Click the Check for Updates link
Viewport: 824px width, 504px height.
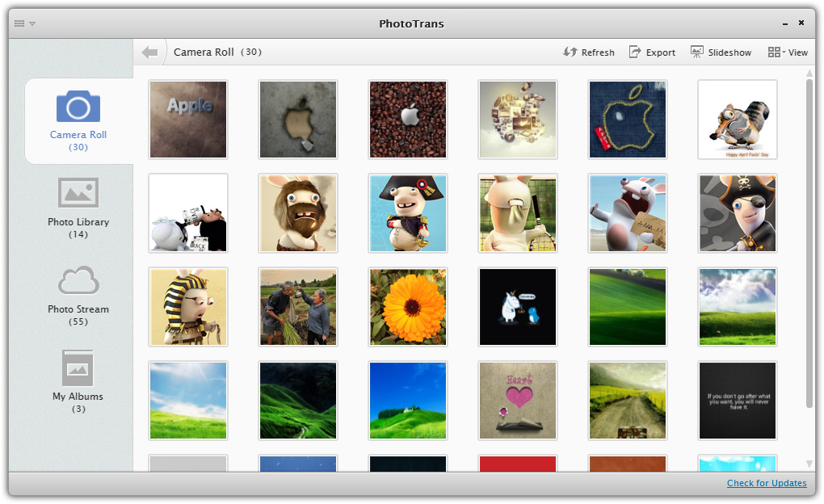767,483
